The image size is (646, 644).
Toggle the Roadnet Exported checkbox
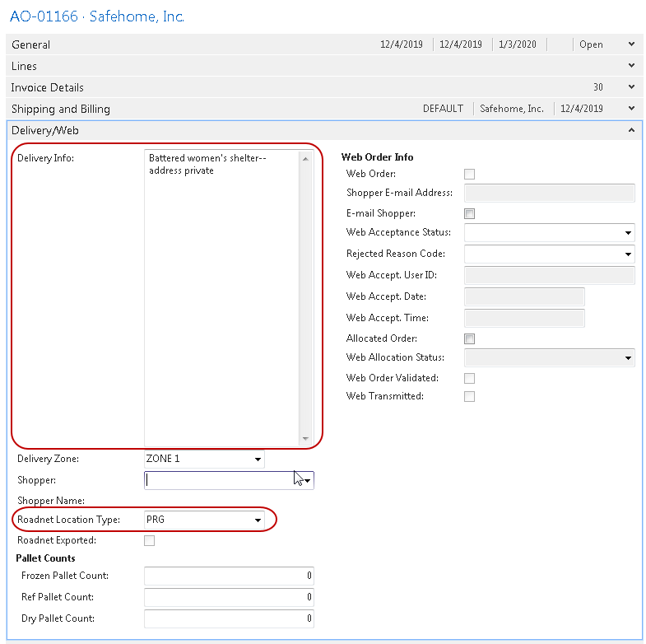pos(149,541)
